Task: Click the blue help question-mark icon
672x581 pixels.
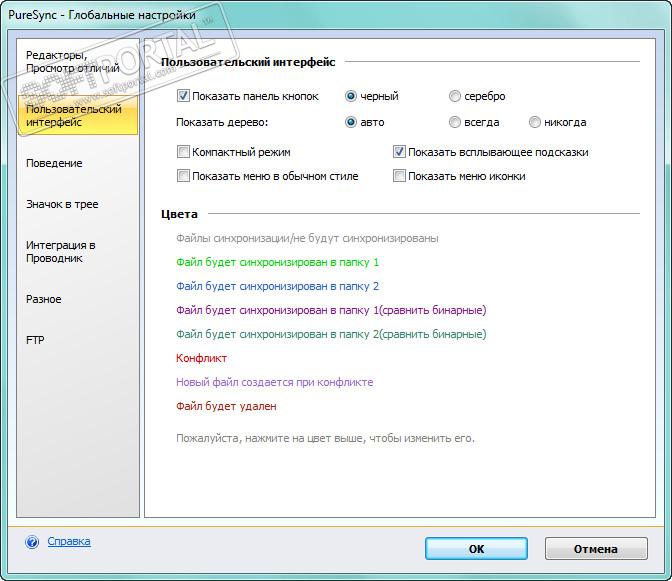Action: click(32, 542)
